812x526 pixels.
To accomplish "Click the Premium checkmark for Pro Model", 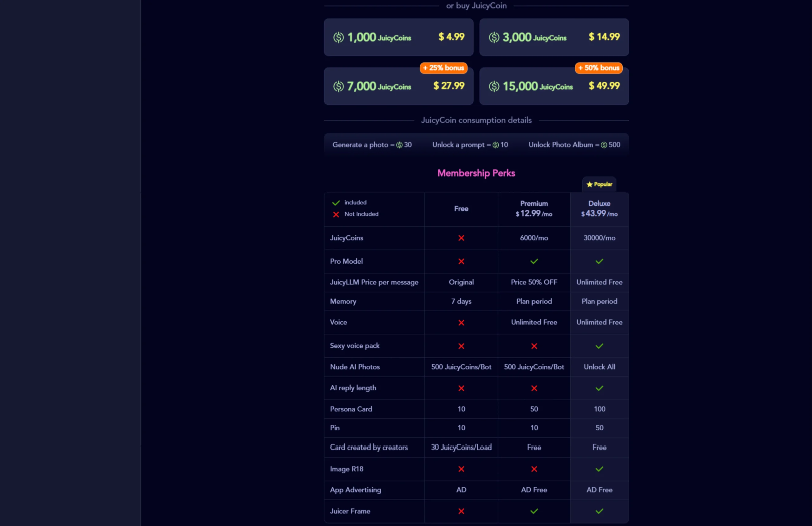I will pos(534,261).
